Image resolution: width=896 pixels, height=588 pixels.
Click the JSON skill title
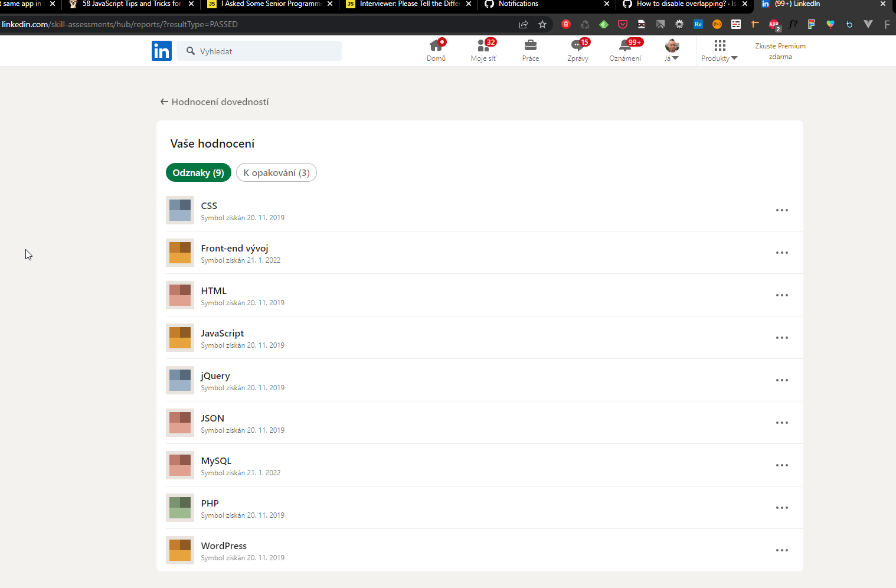point(212,418)
